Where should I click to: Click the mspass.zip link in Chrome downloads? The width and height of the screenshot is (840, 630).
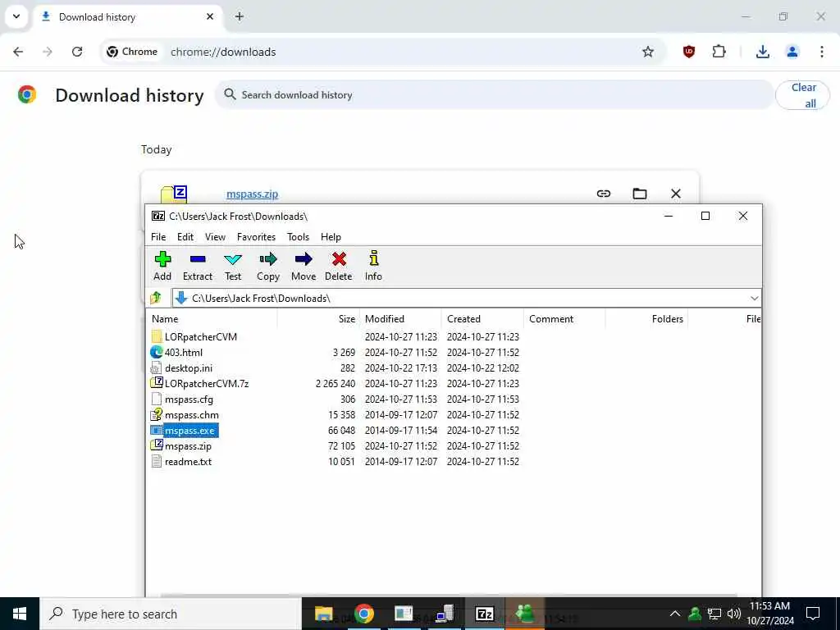tap(252, 194)
